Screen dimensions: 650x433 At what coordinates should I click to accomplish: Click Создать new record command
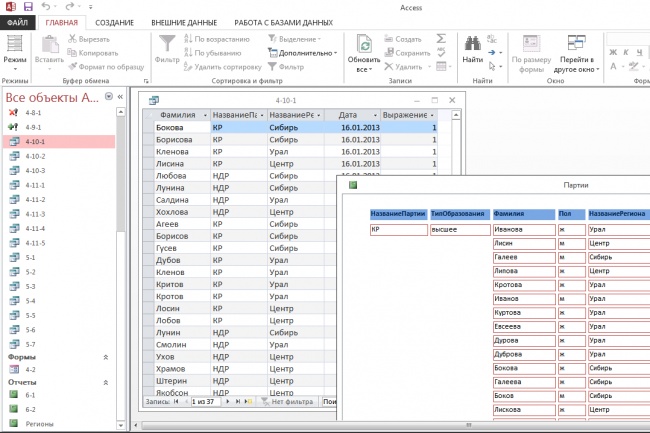tap(403, 39)
